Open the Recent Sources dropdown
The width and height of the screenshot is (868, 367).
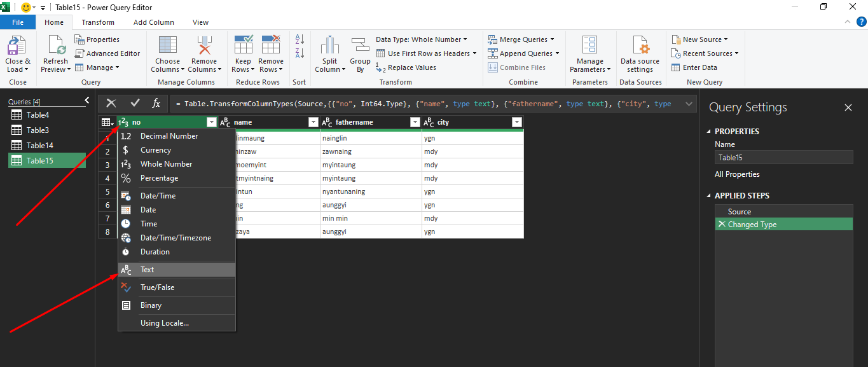click(705, 53)
